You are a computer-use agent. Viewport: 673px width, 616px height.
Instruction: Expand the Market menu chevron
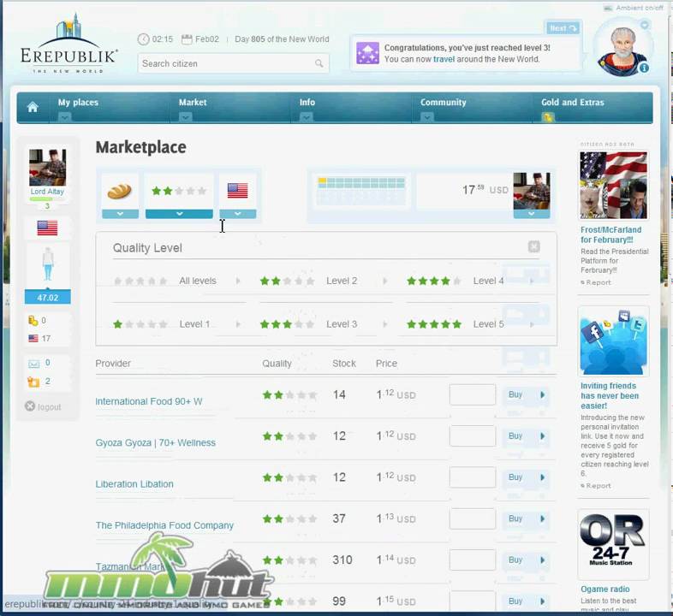click(186, 116)
